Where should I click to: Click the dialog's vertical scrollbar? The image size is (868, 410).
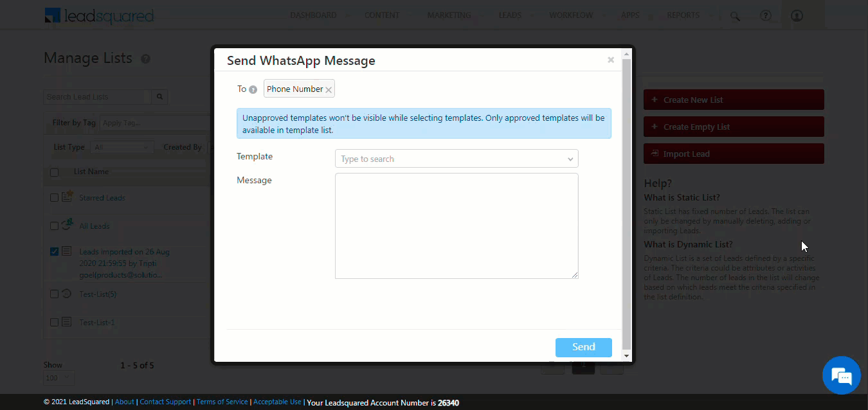pos(627,205)
